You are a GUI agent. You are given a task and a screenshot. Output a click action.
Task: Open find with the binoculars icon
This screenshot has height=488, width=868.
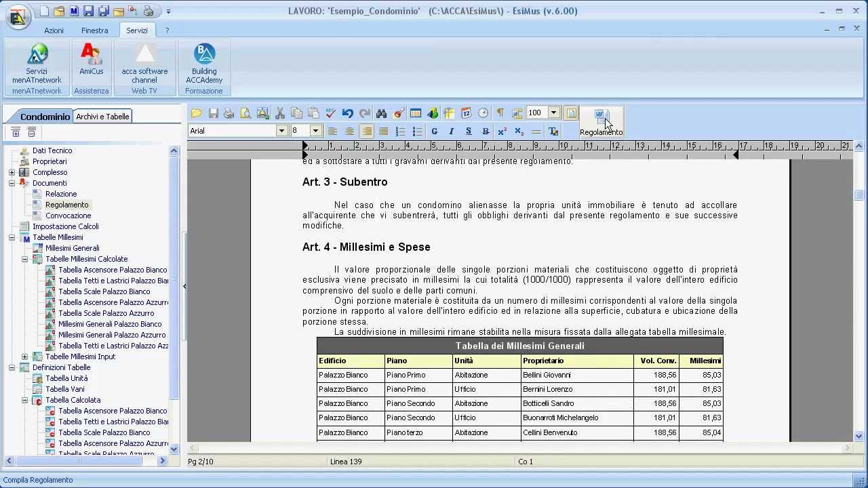coord(381,113)
